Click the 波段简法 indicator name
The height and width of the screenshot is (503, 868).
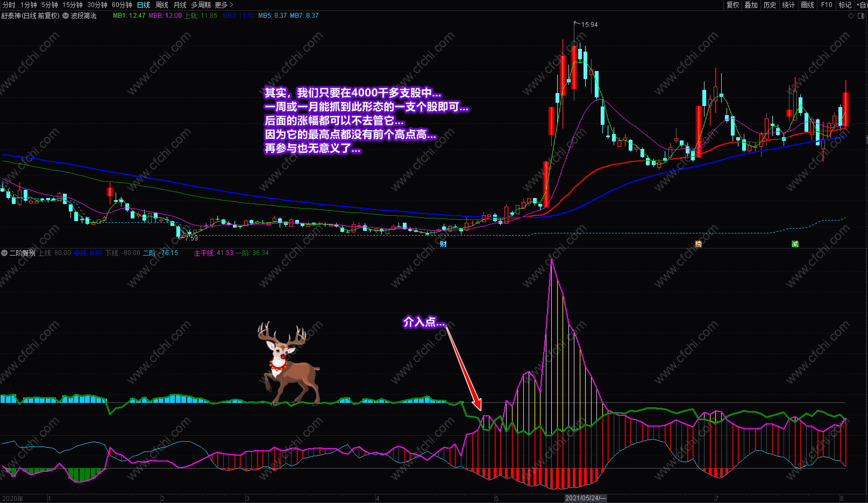pos(83,16)
